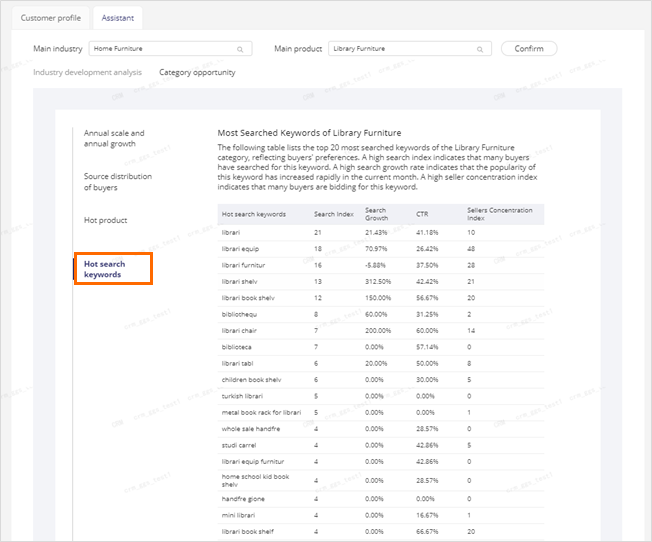Select the keyword 'biblioteca'
The image size is (652, 542).
click(x=237, y=347)
